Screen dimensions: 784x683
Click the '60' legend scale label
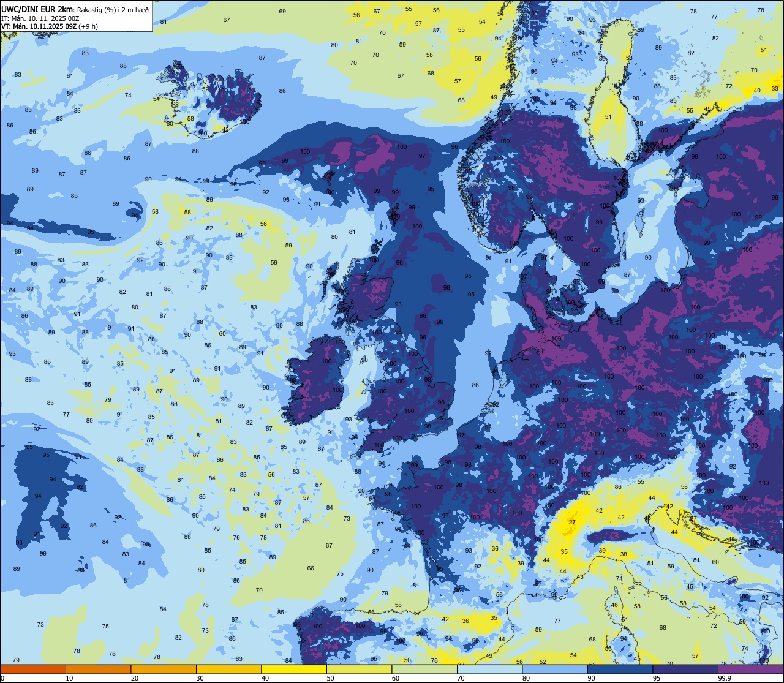pyautogui.click(x=396, y=678)
